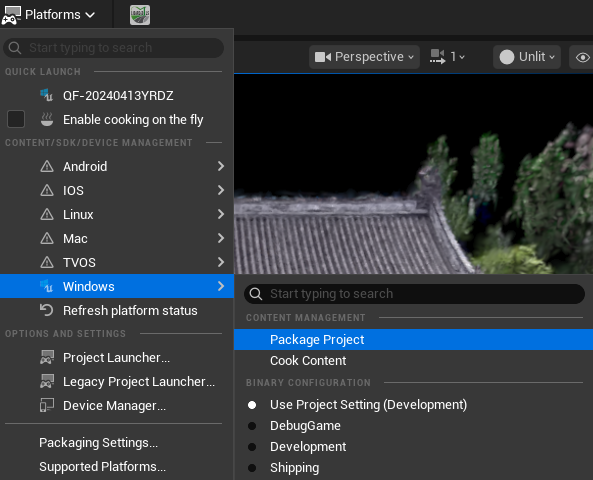Click the camera icon in Perspective button

323,57
